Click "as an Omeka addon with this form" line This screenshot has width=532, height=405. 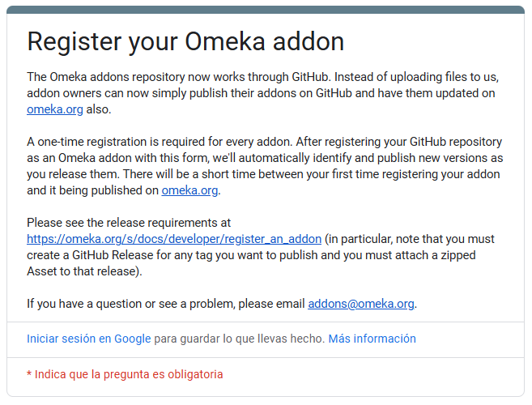(x=265, y=158)
